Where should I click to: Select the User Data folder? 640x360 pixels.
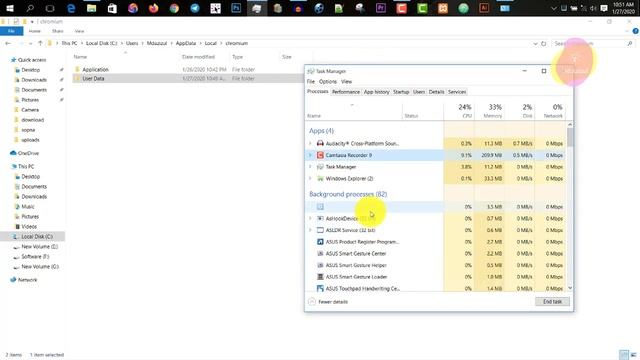(x=93, y=78)
